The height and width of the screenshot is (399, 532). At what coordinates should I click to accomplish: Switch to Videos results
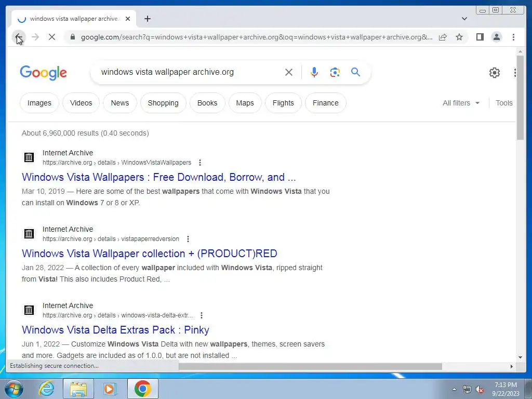click(x=81, y=103)
